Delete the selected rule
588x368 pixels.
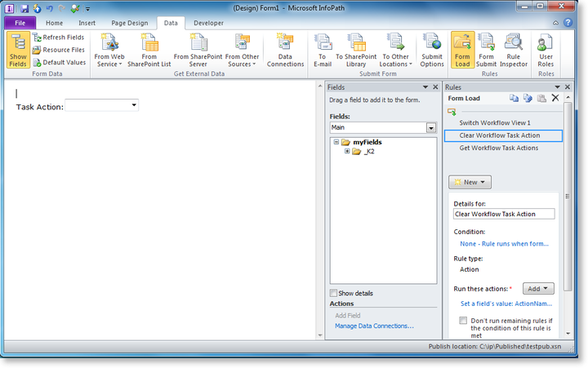point(555,98)
